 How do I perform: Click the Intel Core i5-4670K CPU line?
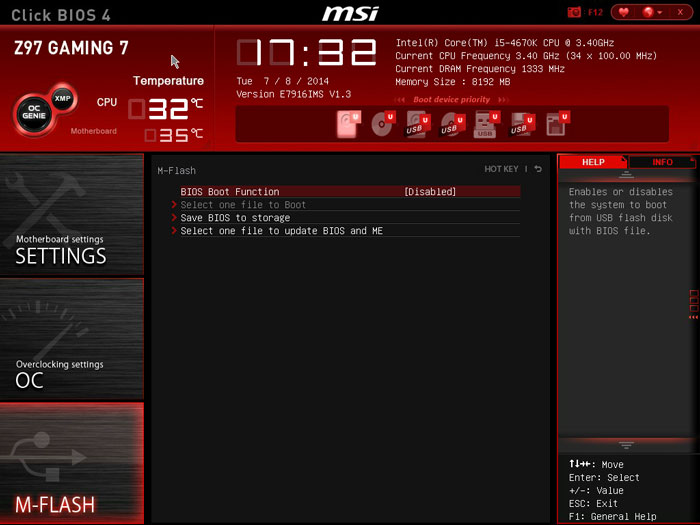[x=504, y=43]
